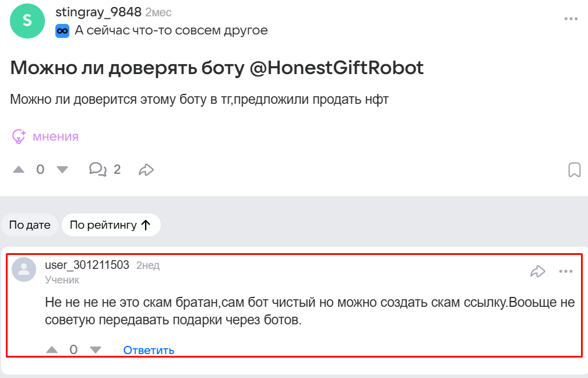The image size is (588, 378).
Task: Open the "А сейчас что-то совсем другое" category
Action: point(171,30)
